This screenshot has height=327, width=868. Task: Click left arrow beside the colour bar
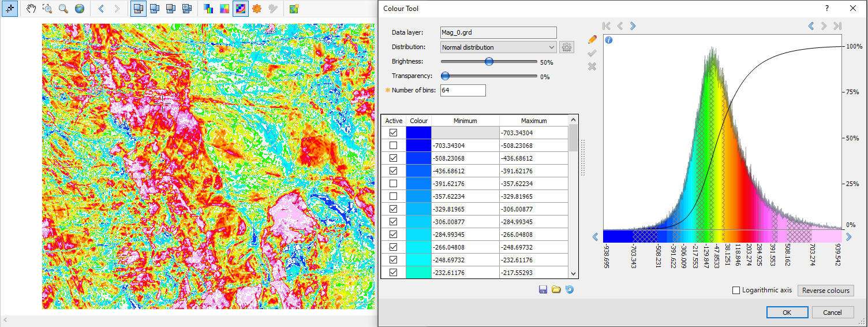(596, 237)
